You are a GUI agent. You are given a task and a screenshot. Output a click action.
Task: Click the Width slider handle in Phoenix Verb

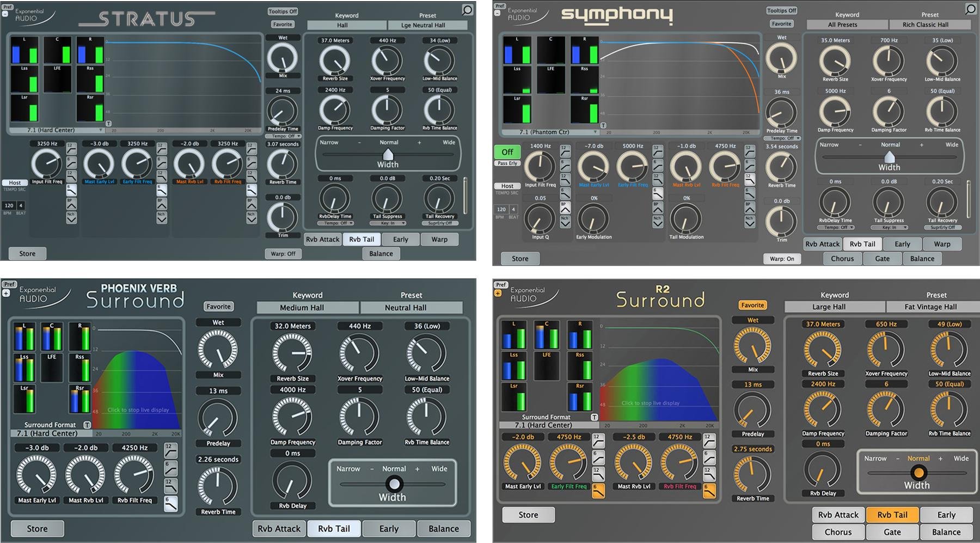pyautogui.click(x=394, y=484)
